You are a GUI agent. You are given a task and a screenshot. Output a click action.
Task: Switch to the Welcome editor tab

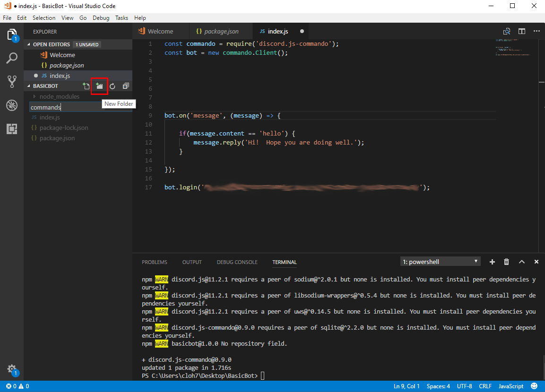point(161,31)
